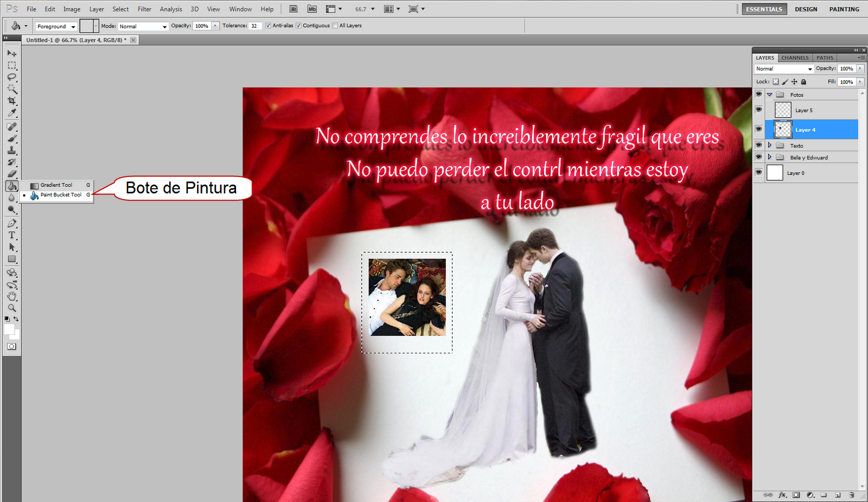The height and width of the screenshot is (502, 868).
Task: Launch Mini Bridge from top bar
Action: click(312, 9)
